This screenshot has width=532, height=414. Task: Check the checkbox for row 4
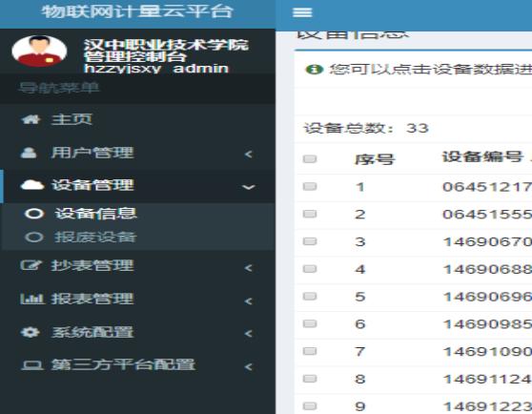pyautogui.click(x=310, y=269)
